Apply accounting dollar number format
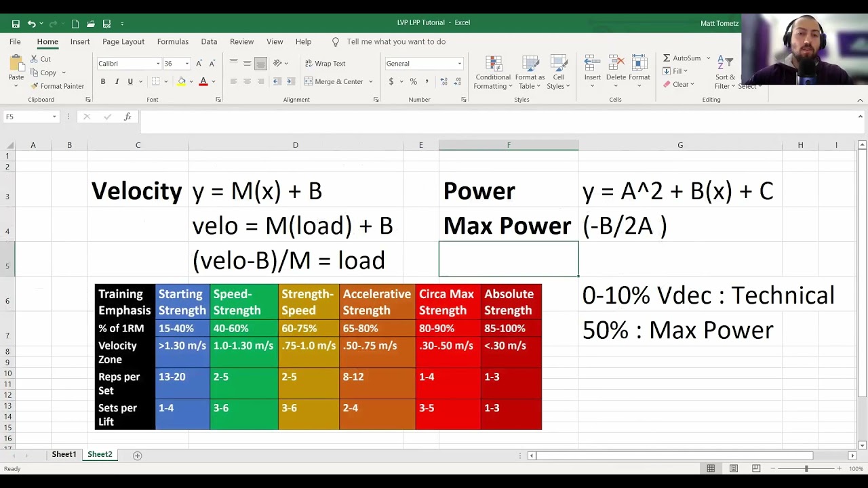 click(x=391, y=81)
